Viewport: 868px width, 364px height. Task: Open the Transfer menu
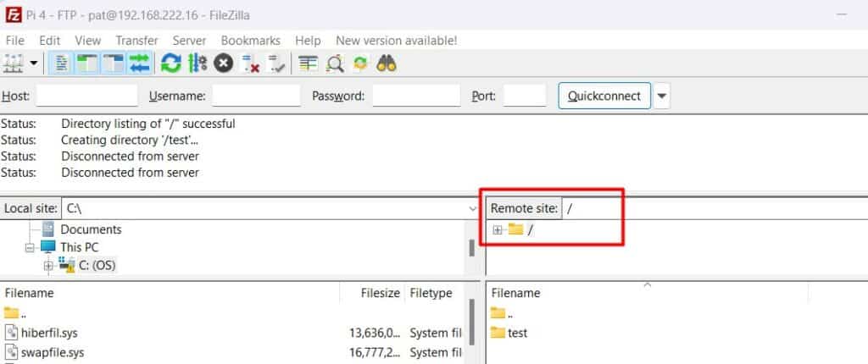[x=136, y=41]
